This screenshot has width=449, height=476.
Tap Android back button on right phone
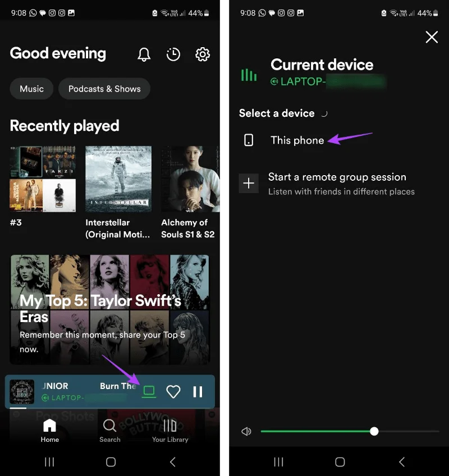pyautogui.click(x=402, y=462)
